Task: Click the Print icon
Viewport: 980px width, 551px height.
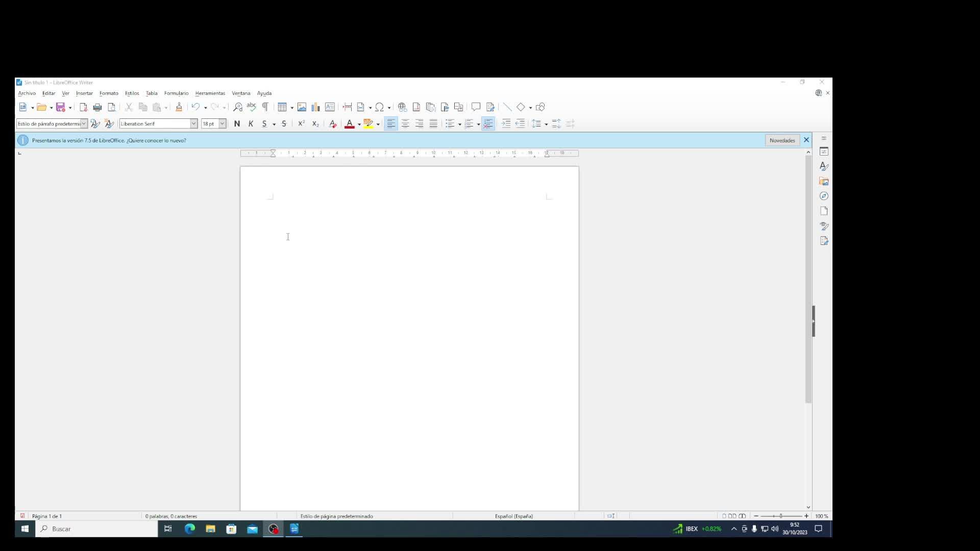Action: click(x=97, y=107)
